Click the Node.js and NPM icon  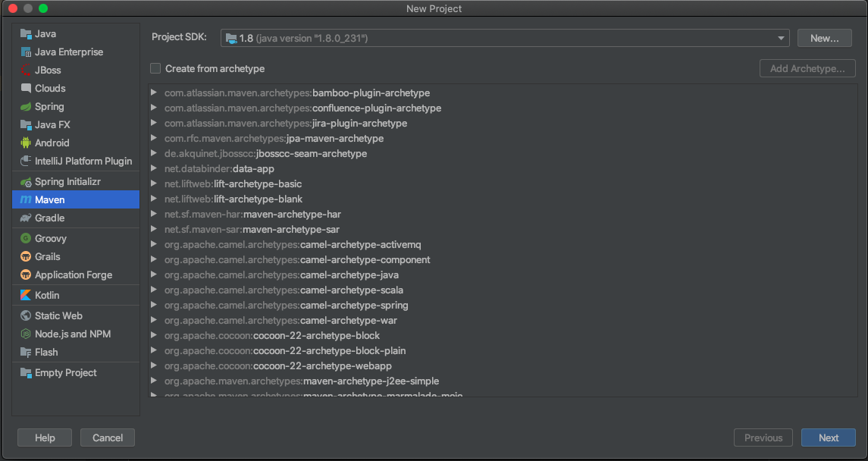[x=26, y=334]
